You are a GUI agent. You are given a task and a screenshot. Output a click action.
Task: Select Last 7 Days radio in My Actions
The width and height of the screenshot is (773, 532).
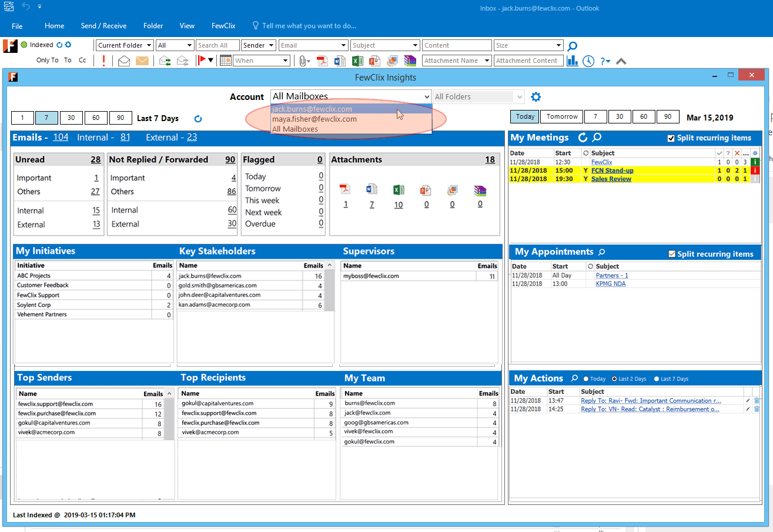pos(657,379)
